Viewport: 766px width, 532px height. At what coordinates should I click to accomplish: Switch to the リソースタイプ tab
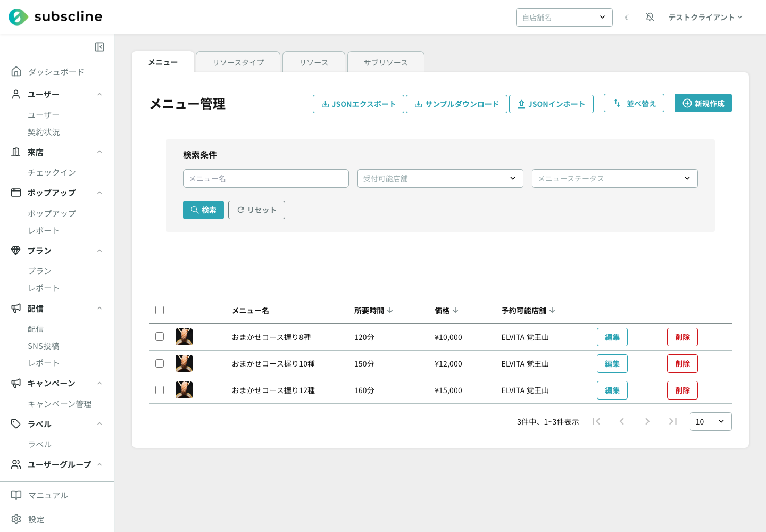pos(238,62)
